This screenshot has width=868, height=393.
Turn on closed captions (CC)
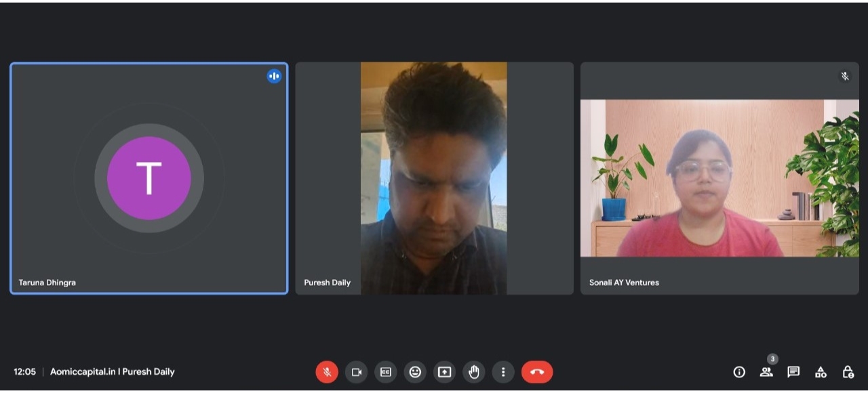click(x=386, y=372)
